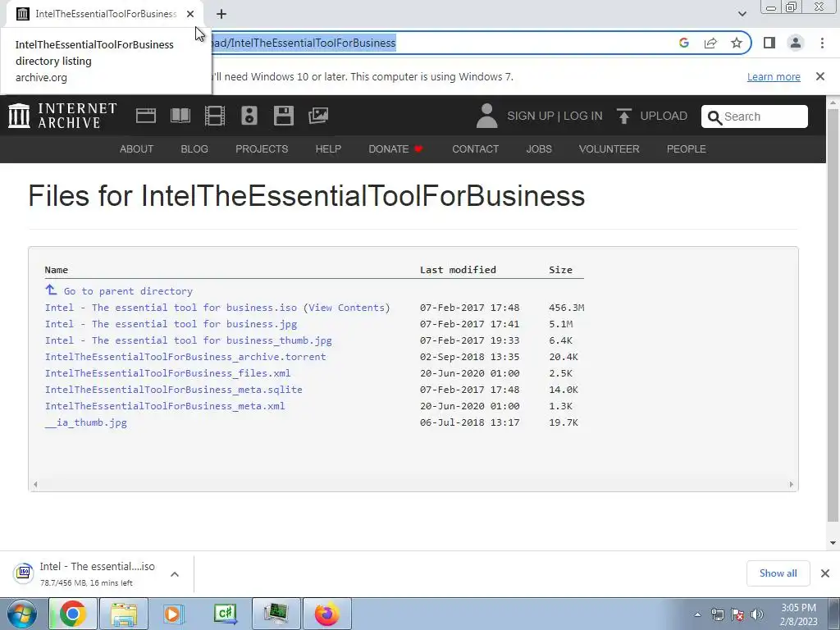Click Learn more link
This screenshot has width=840, height=630.
[774, 76]
